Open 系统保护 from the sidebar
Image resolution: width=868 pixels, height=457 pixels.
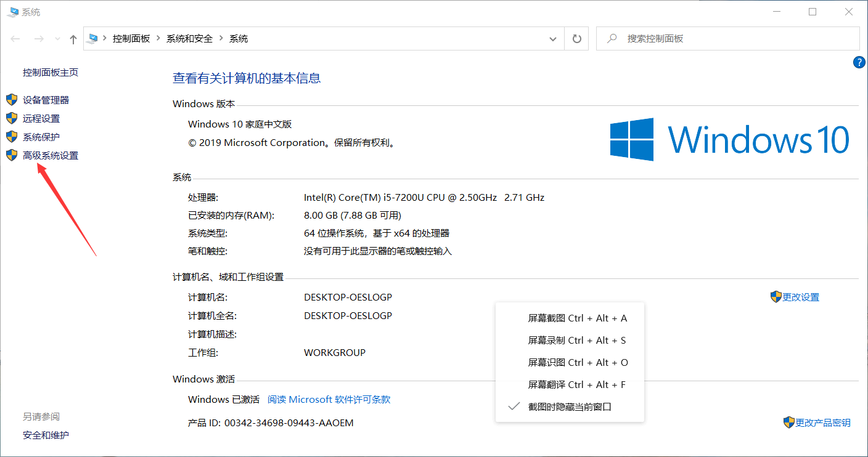(41, 137)
